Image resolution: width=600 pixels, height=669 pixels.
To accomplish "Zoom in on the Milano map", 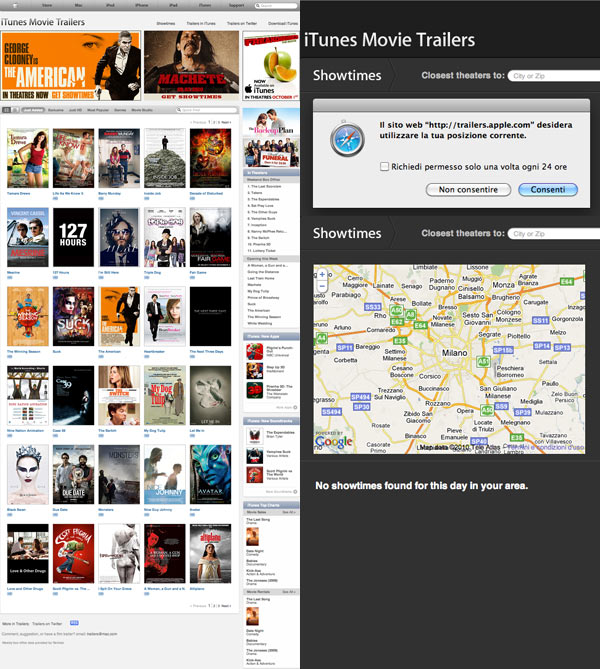I will click(x=323, y=272).
